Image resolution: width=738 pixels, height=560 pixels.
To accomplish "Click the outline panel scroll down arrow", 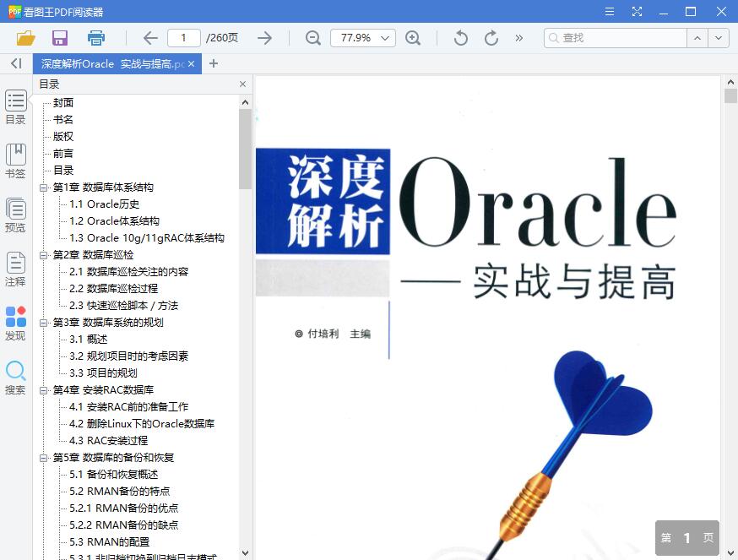I will point(245,553).
